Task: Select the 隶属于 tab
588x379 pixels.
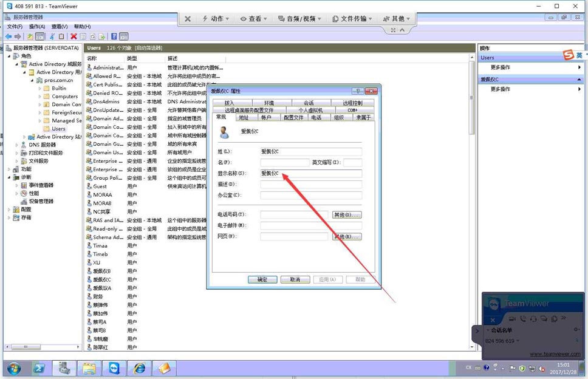Action: click(363, 117)
